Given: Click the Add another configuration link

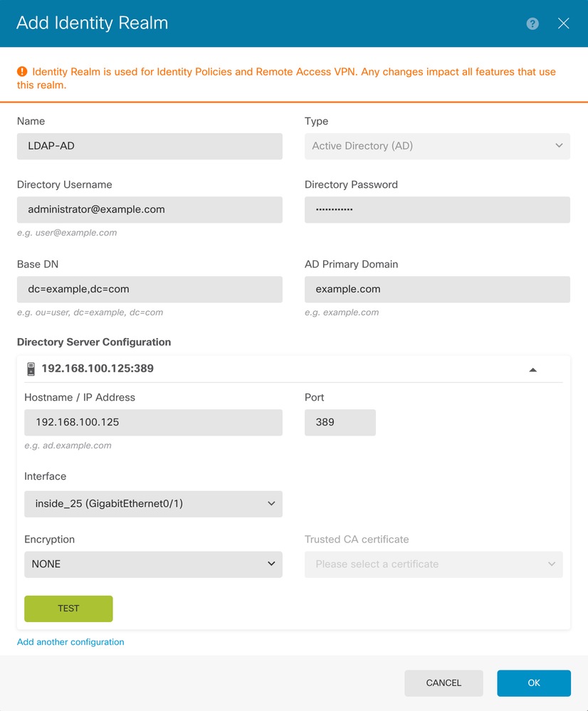Looking at the screenshot, I should click(70, 642).
